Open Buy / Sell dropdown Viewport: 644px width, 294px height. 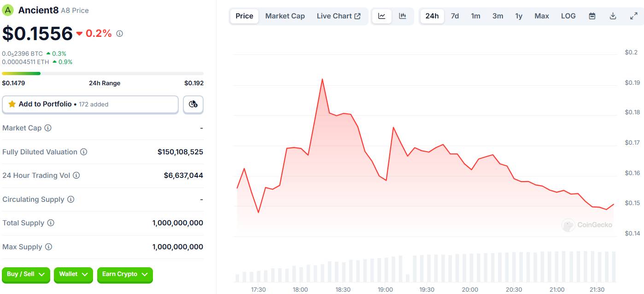(26, 275)
